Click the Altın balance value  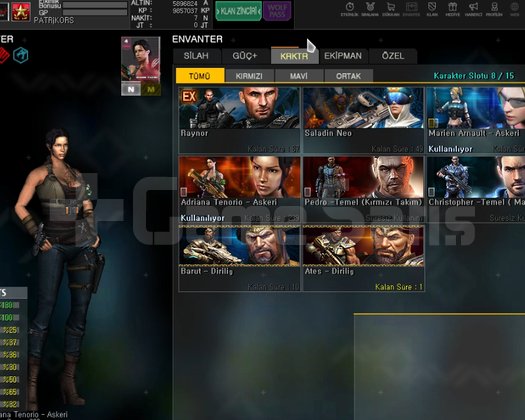click(x=185, y=4)
